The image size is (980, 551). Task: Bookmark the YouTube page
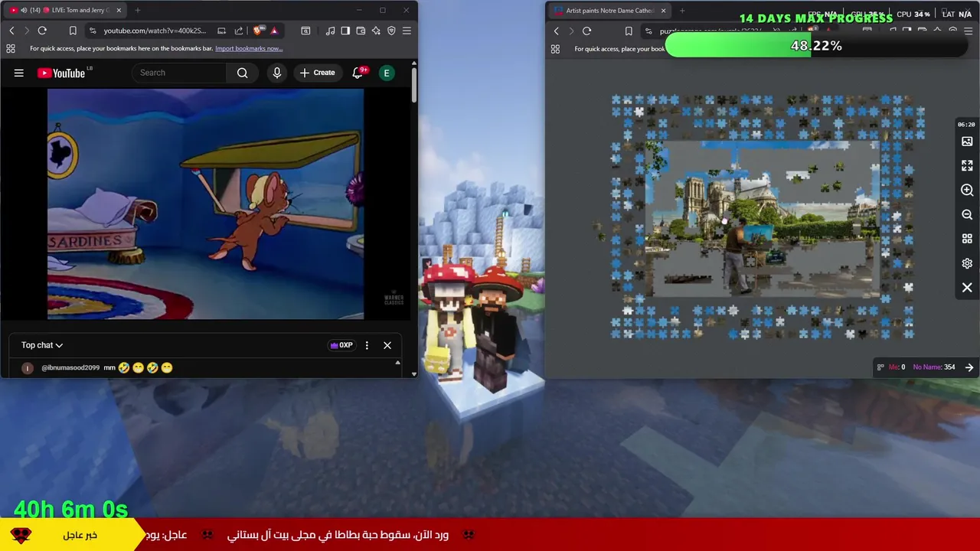point(73,31)
